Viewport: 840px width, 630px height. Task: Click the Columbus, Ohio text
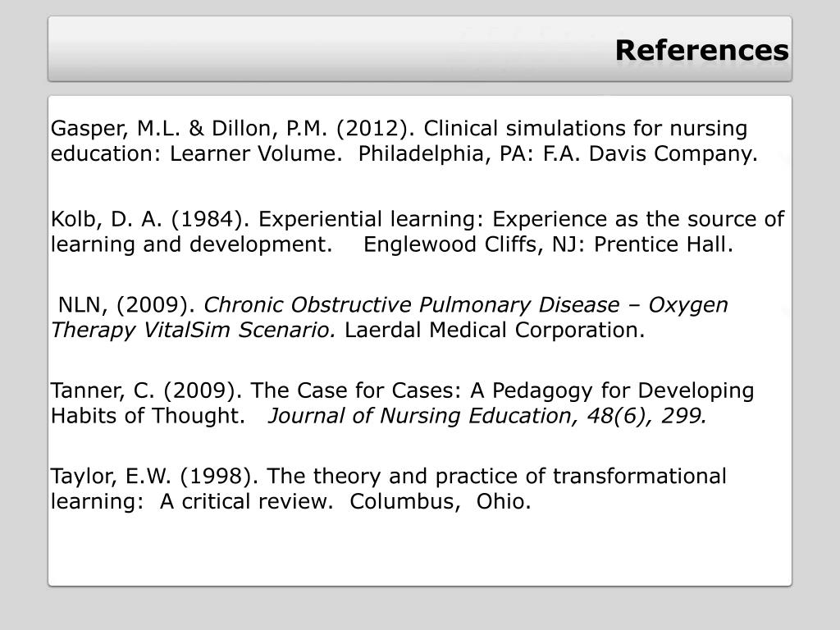tap(441, 501)
